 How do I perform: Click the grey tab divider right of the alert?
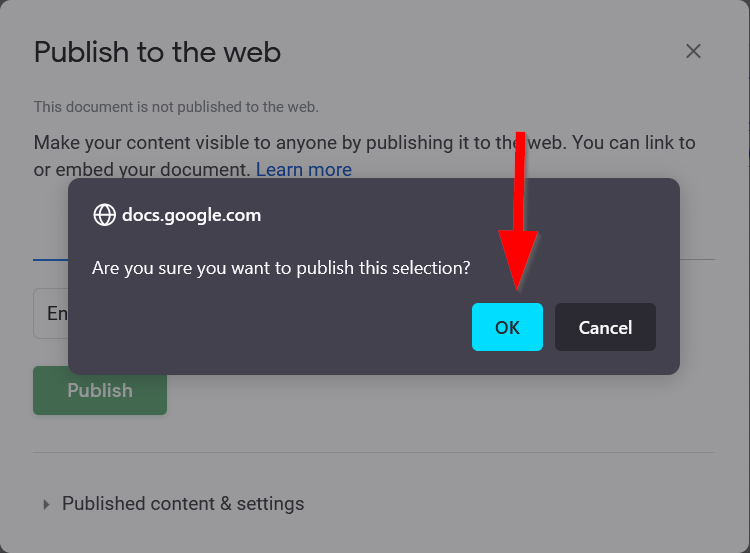(x=697, y=259)
